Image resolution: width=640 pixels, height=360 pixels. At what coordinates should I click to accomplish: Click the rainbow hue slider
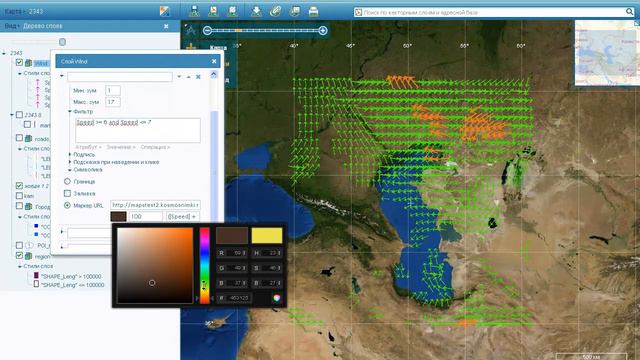click(204, 265)
